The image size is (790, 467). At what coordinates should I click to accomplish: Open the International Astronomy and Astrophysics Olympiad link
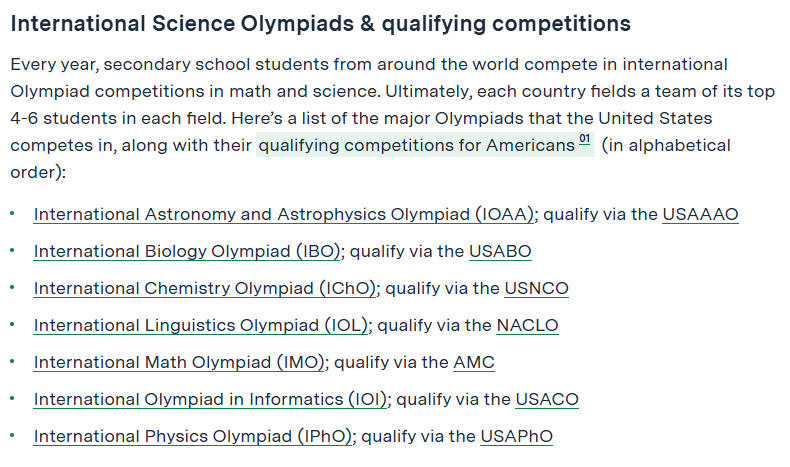(284, 215)
